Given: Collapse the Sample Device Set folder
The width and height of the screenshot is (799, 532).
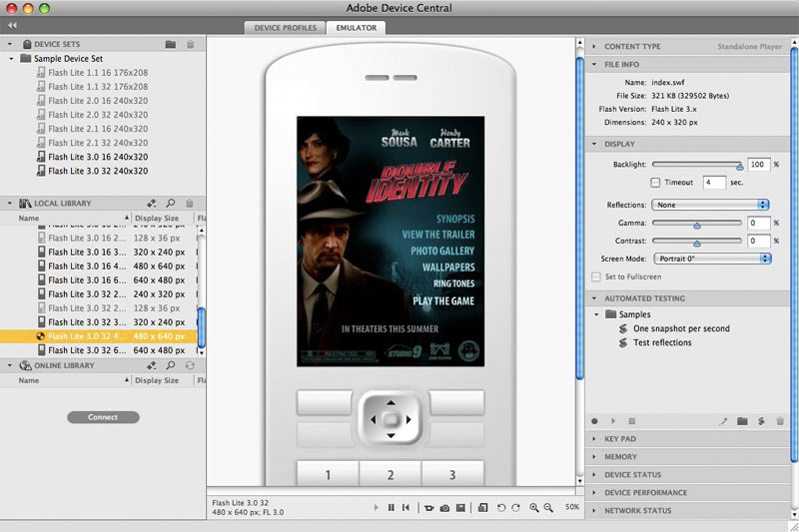Looking at the screenshot, I should point(11,59).
